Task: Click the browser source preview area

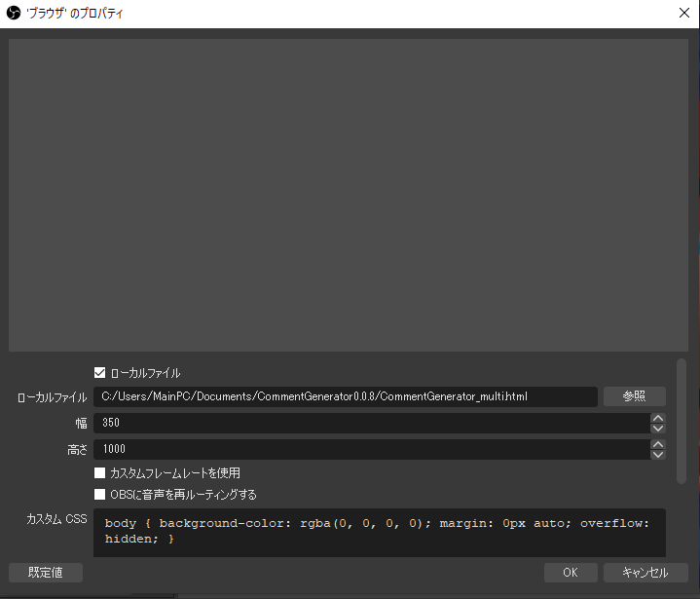Action: pos(349,195)
